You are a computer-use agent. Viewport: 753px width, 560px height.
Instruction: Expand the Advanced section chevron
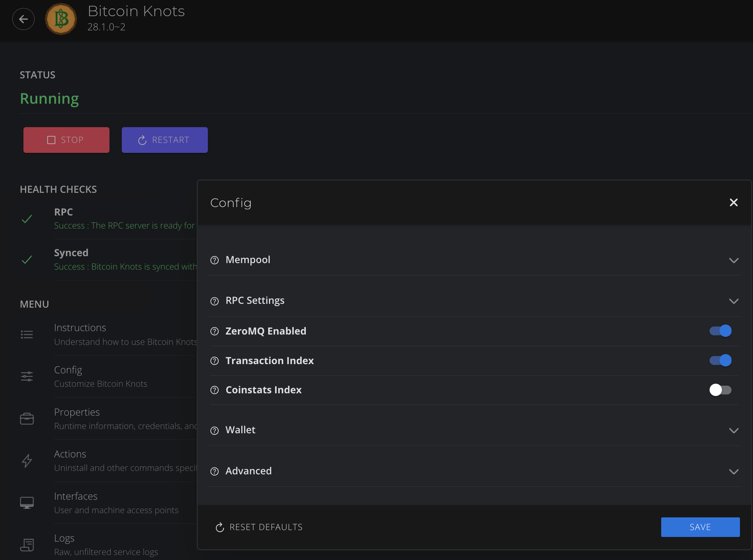point(734,471)
